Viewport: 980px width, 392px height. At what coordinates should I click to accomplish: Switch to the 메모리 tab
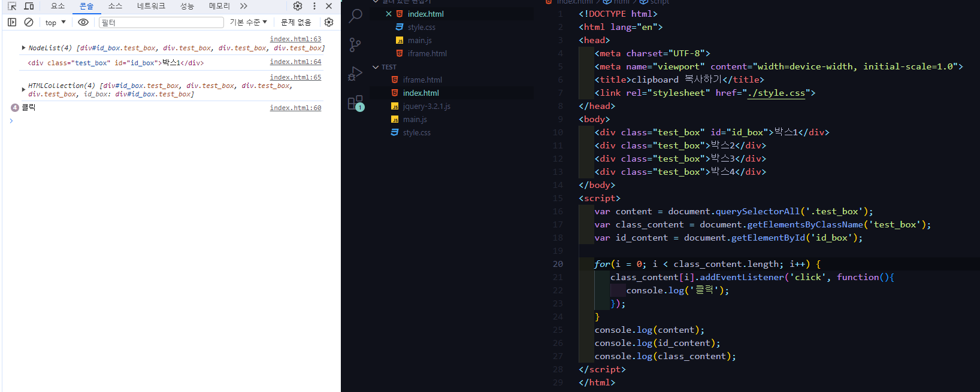219,6
